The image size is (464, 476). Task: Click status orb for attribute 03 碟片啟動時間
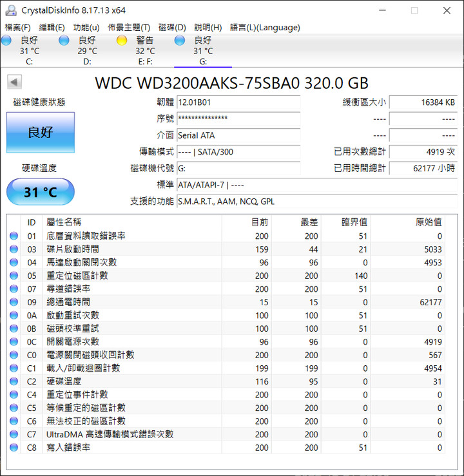click(14, 249)
